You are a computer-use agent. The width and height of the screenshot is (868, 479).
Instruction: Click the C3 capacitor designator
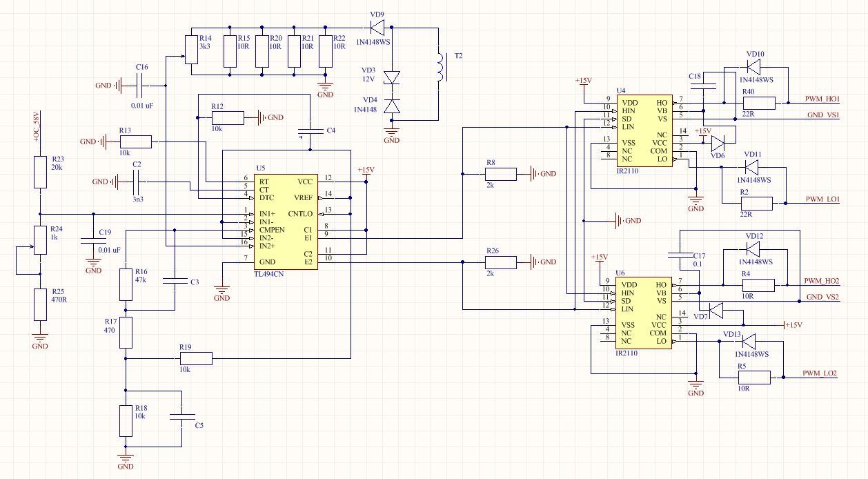(x=195, y=282)
